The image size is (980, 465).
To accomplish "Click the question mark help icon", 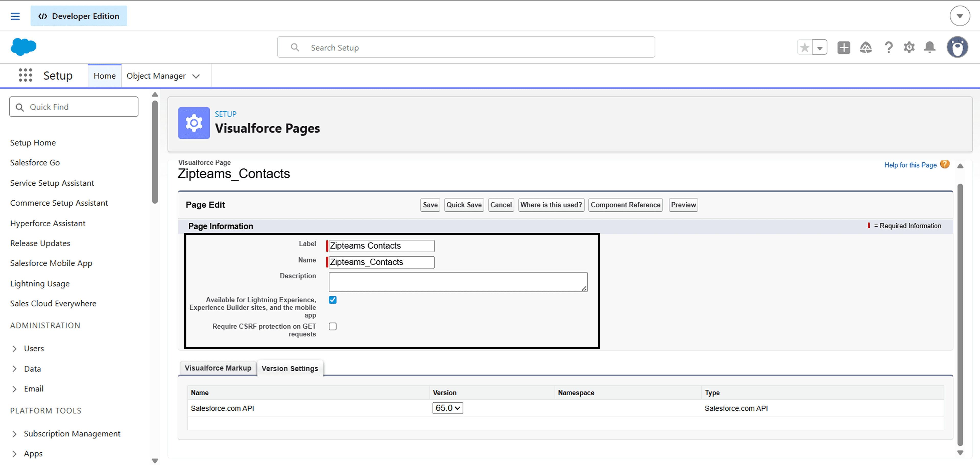I will (x=888, y=47).
